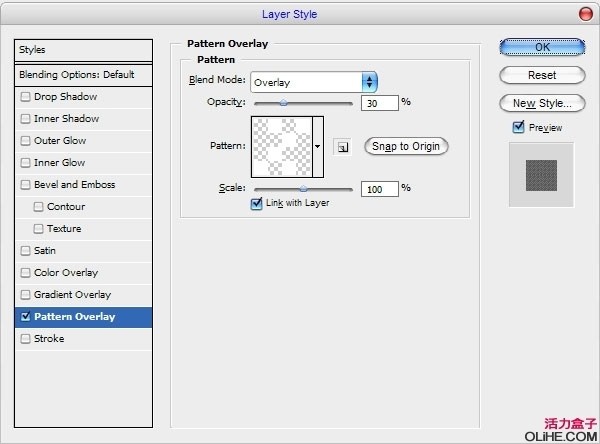Image resolution: width=600 pixels, height=444 pixels.
Task: Close the Layer Style dialog with red button
Action: [x=584, y=13]
